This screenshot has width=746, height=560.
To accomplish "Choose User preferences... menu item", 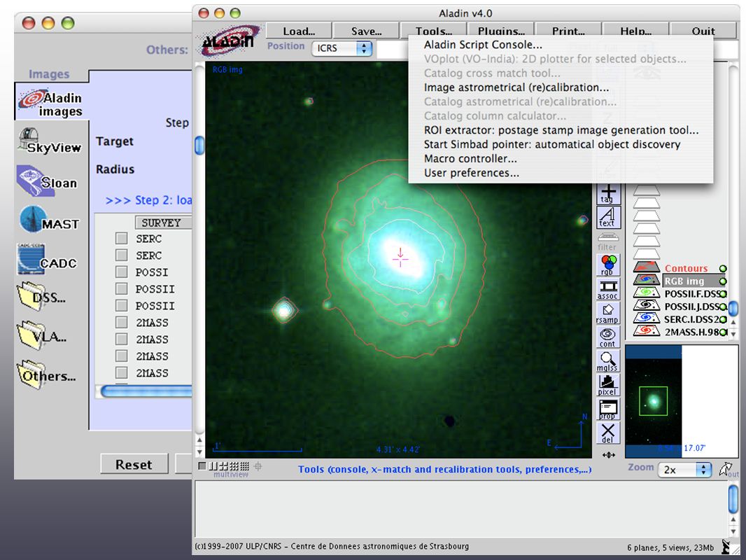I will (471, 173).
